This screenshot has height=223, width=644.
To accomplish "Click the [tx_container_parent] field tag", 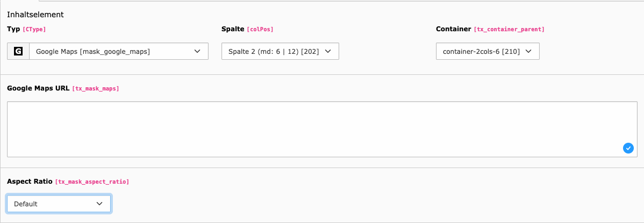I will point(509,29).
